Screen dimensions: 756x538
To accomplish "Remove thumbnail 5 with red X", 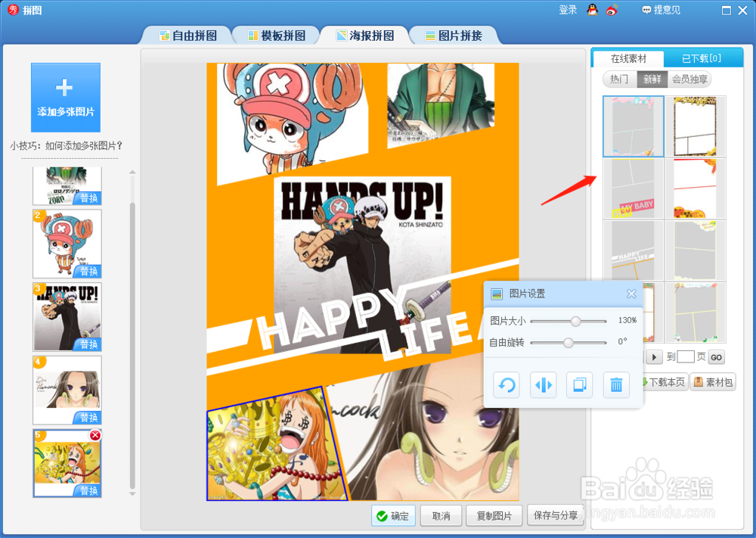I will [95, 435].
